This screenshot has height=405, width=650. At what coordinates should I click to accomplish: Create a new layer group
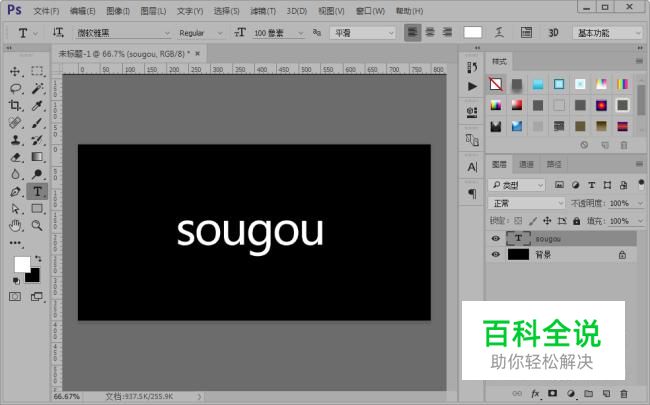pyautogui.click(x=589, y=393)
